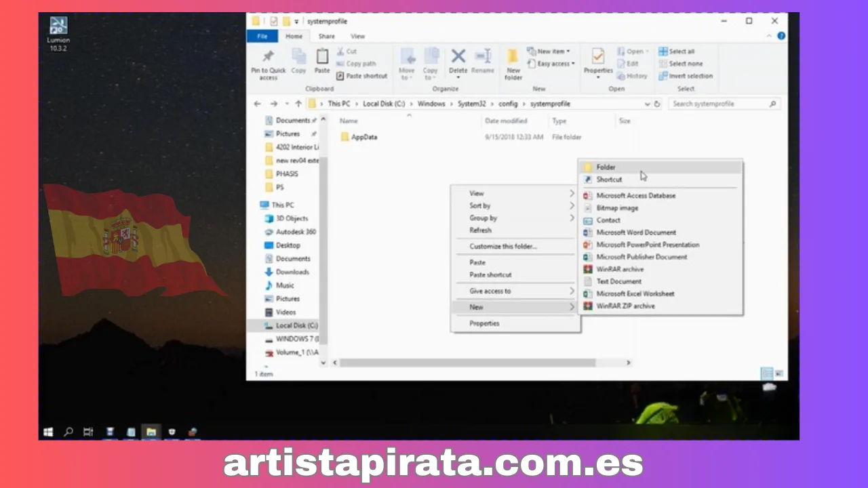
Task: Switch to the Share ribbon tab
Action: [x=326, y=36]
